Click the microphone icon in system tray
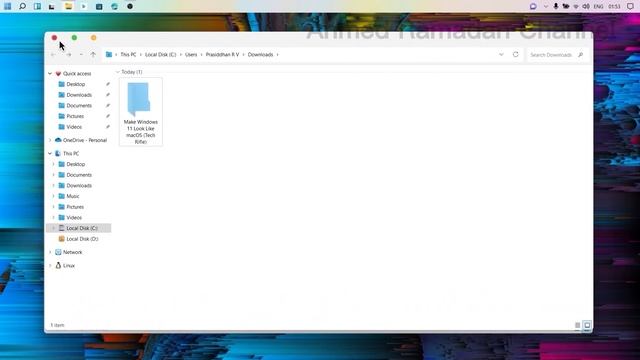The width and height of the screenshot is (640, 360). (556, 6)
